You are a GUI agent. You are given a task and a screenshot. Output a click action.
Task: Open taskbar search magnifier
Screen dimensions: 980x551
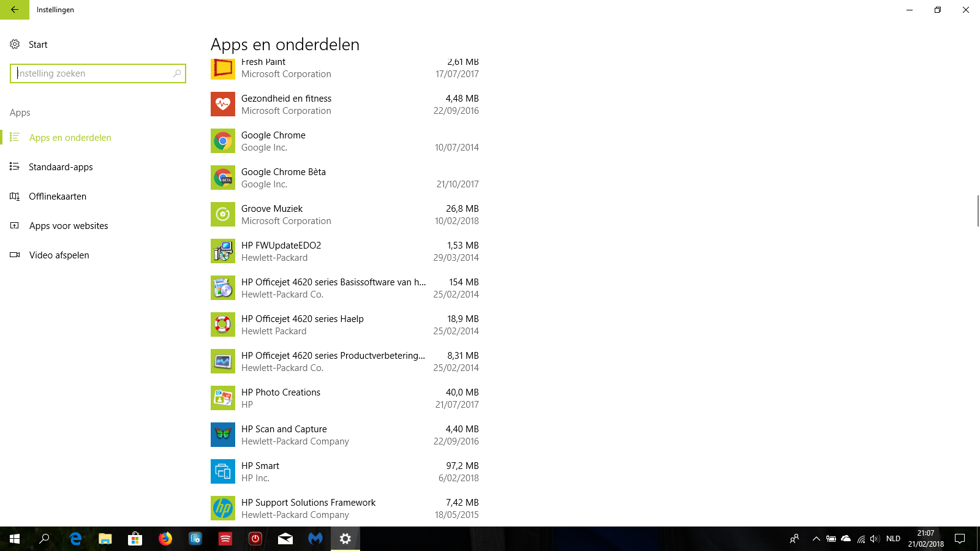(44, 539)
